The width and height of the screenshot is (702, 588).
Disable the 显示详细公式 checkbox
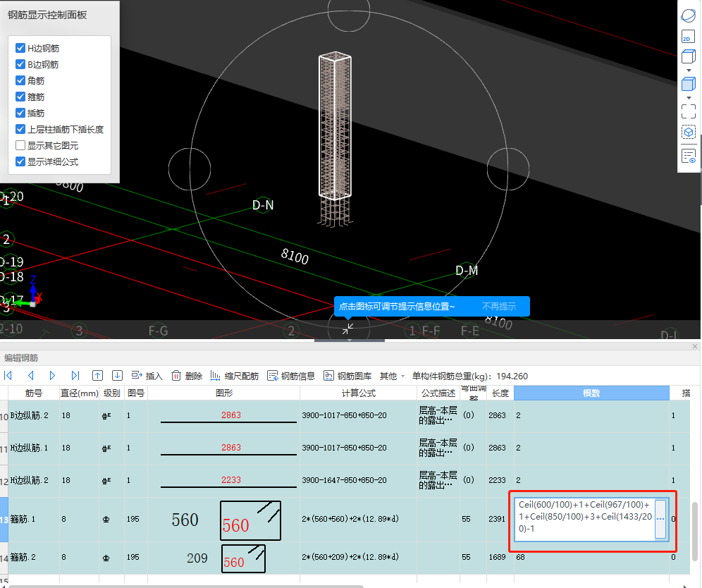[20, 161]
